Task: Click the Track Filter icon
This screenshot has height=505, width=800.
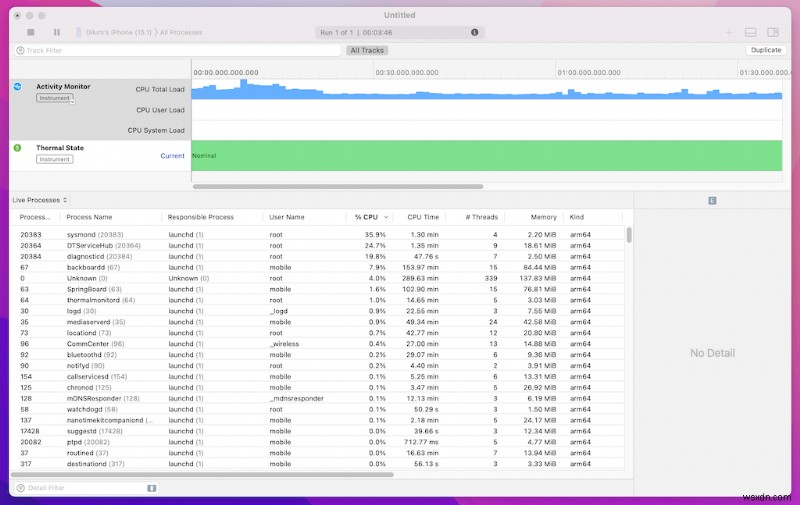Action: pyautogui.click(x=20, y=50)
